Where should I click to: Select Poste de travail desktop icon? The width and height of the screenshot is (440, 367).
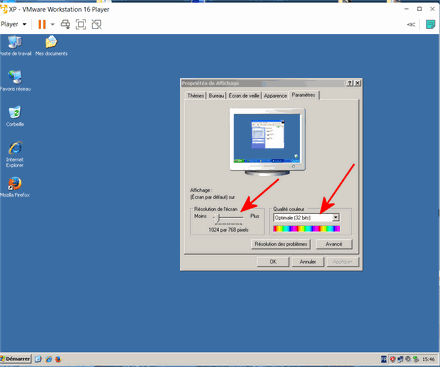tap(15, 46)
